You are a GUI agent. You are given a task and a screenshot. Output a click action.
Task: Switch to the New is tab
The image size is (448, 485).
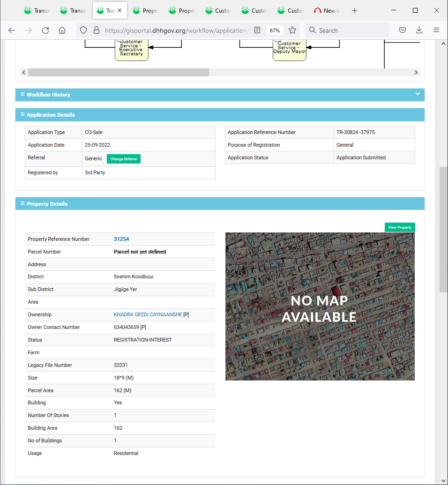[x=327, y=10]
